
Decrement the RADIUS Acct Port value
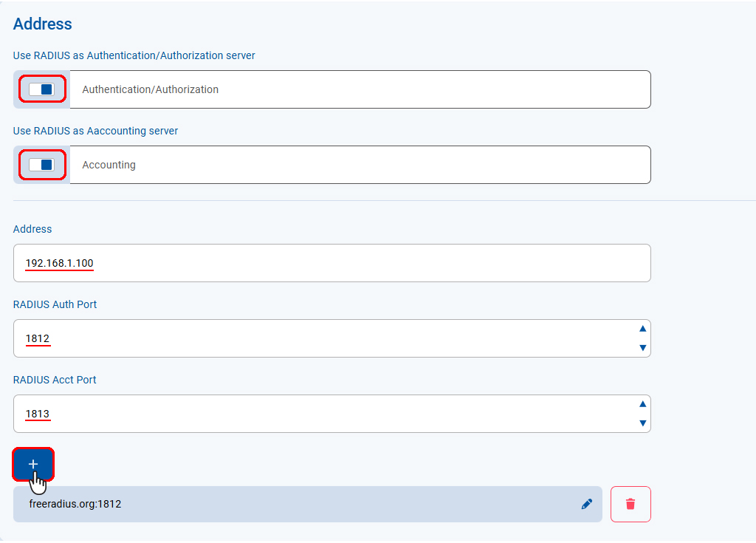point(642,423)
